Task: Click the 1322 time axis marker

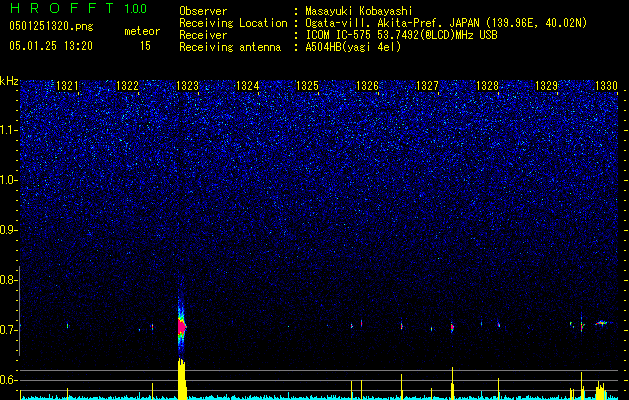Action: (x=127, y=86)
